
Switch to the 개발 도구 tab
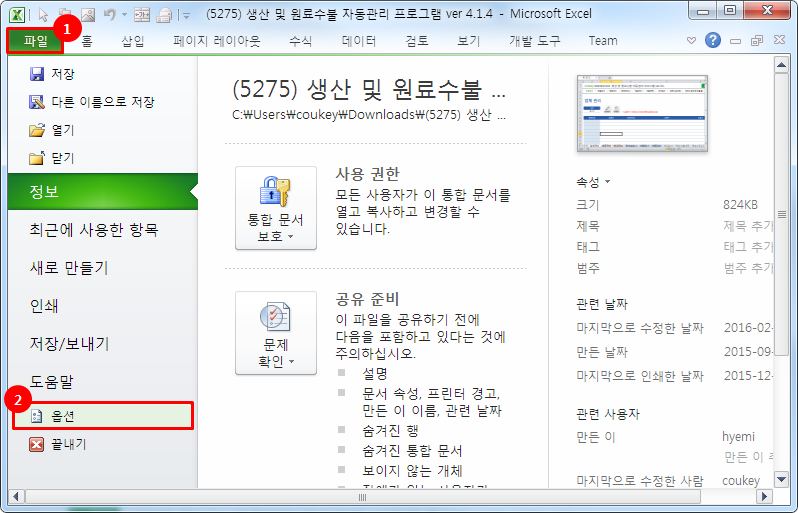coord(535,41)
